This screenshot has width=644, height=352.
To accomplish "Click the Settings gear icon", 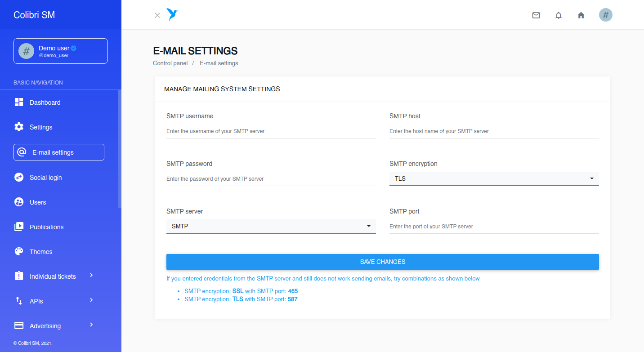I will pos(19,127).
